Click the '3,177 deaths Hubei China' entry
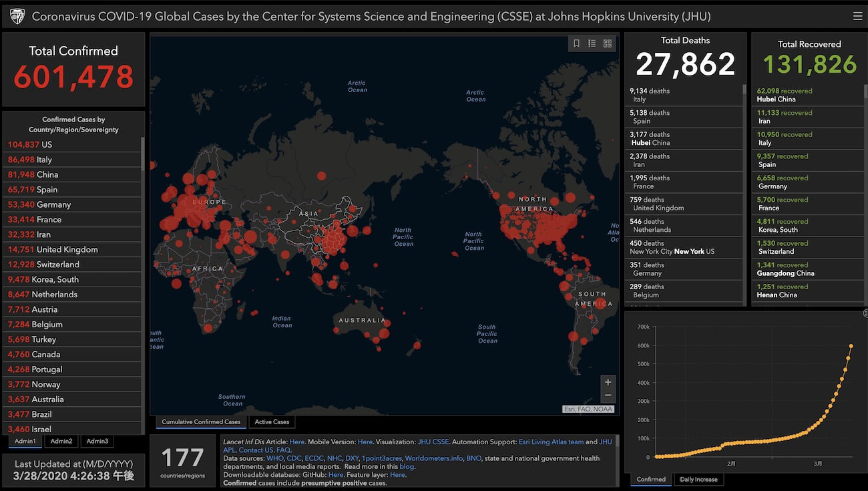This screenshot has width=868, height=491. click(x=685, y=138)
